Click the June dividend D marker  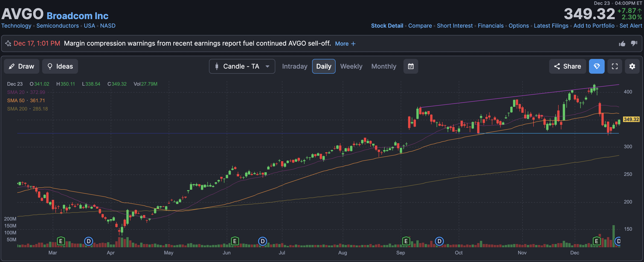262,241
